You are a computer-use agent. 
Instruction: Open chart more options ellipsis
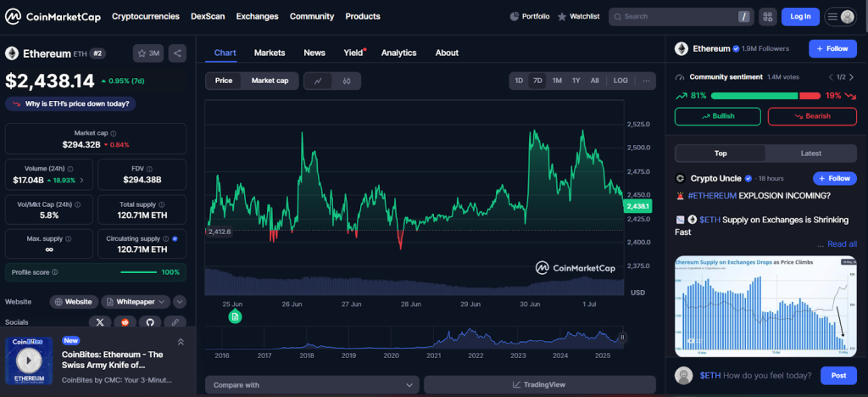(x=646, y=81)
